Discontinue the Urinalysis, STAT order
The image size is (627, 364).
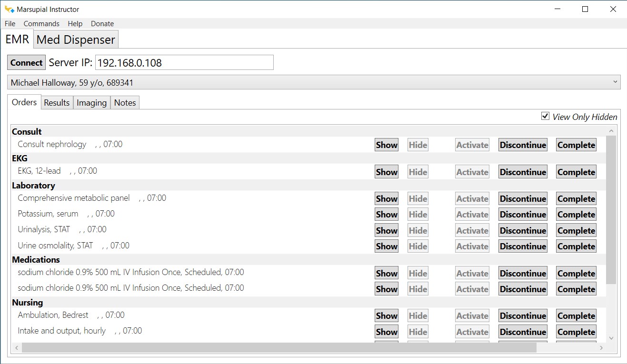pos(523,230)
